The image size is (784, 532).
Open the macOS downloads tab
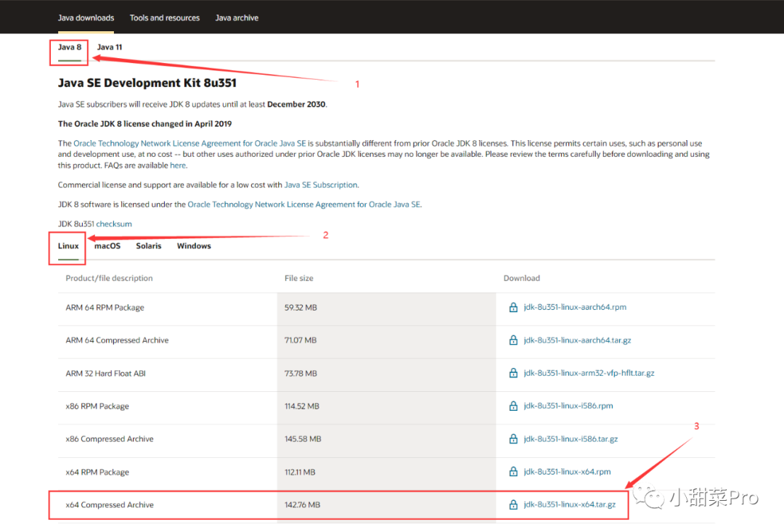(x=107, y=246)
